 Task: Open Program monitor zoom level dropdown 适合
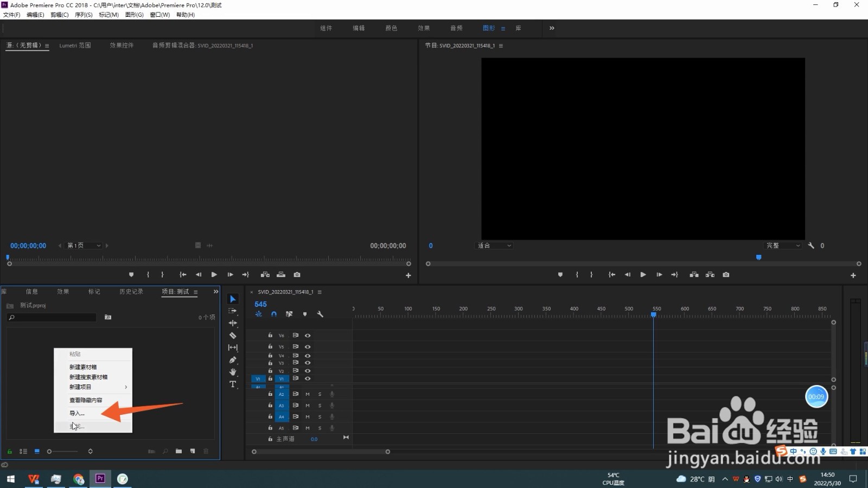[494, 246]
